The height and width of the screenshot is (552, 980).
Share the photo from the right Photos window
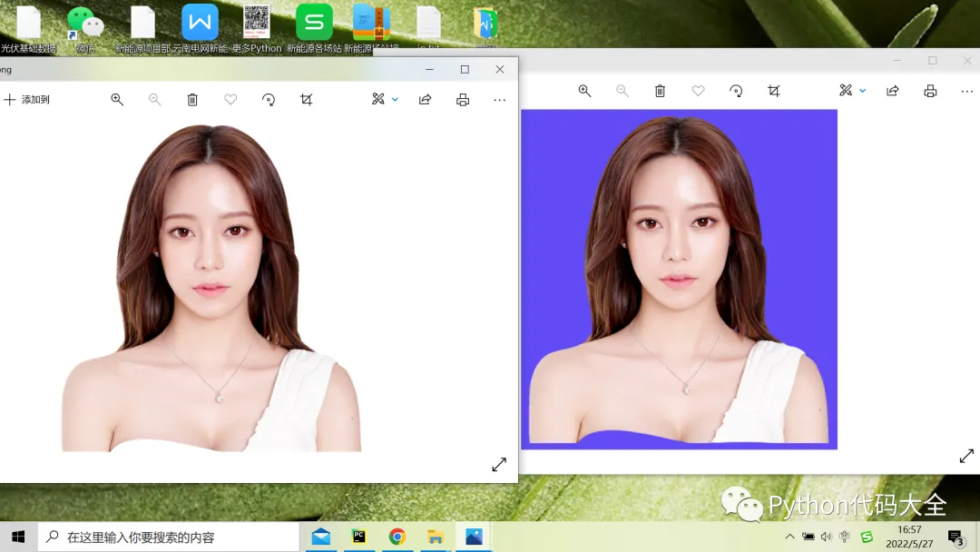[x=893, y=91]
